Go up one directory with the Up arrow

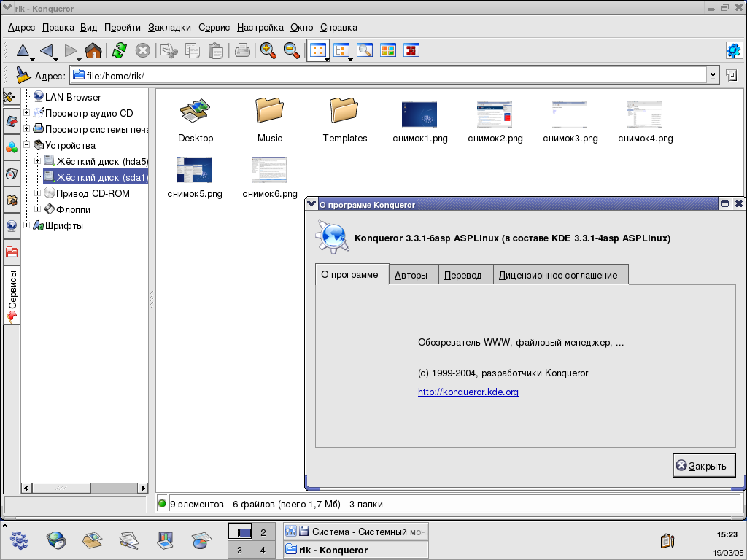coord(23,50)
